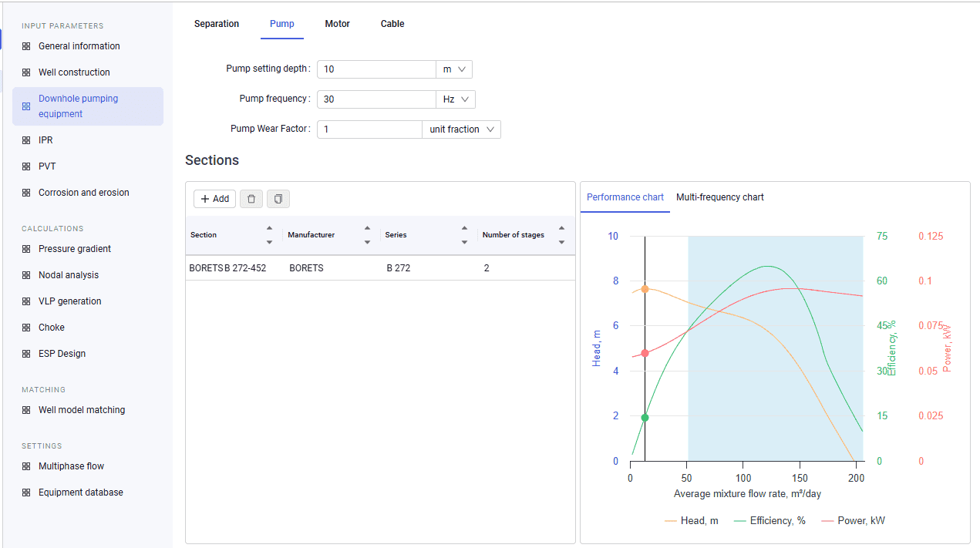This screenshot has height=548, width=980.
Task: Click the icon beside Equipment database
Action: pyautogui.click(x=26, y=493)
